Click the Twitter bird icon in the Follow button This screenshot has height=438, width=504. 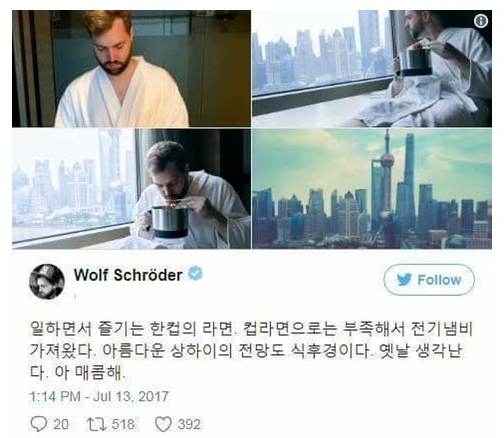pos(404,279)
